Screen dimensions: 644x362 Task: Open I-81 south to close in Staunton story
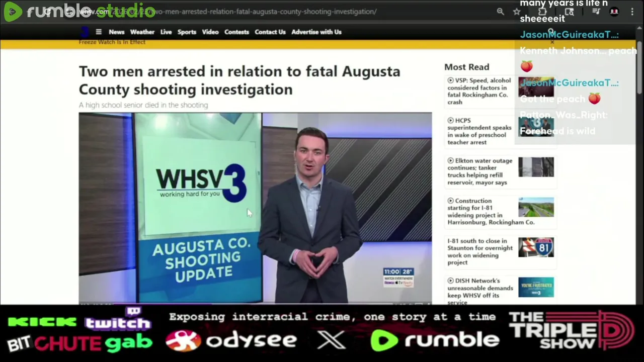click(x=480, y=251)
